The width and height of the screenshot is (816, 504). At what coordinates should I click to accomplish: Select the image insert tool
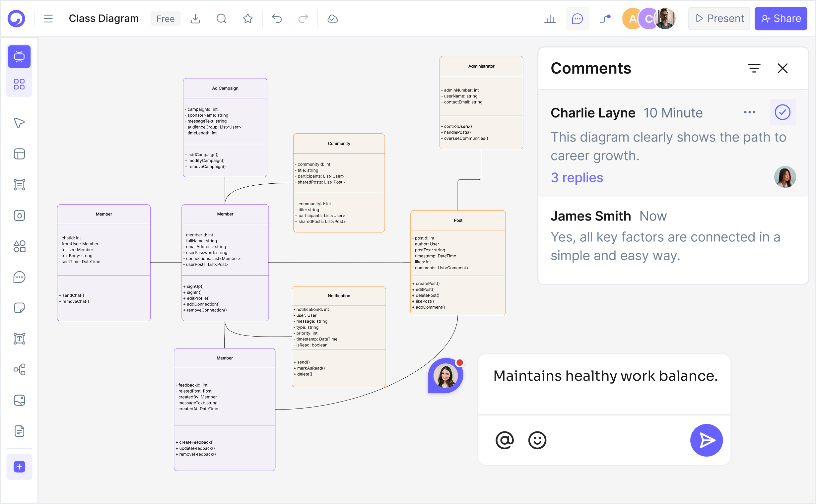19,400
